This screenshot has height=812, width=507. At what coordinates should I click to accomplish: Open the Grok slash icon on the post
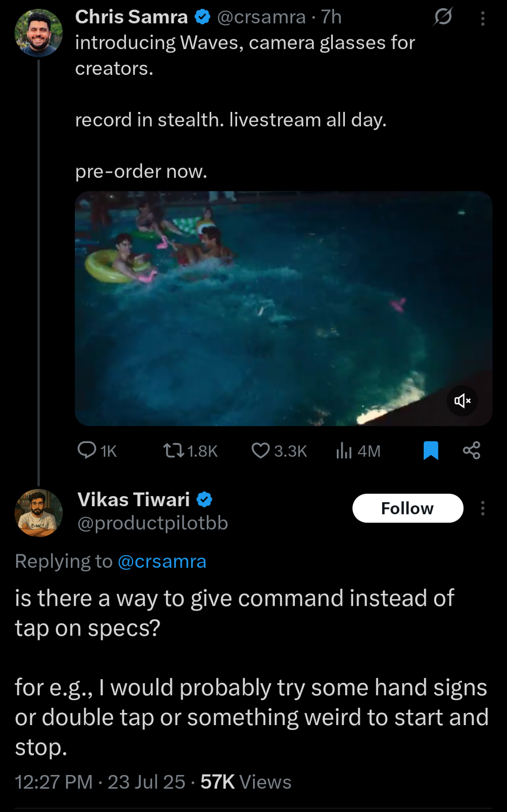click(x=443, y=17)
